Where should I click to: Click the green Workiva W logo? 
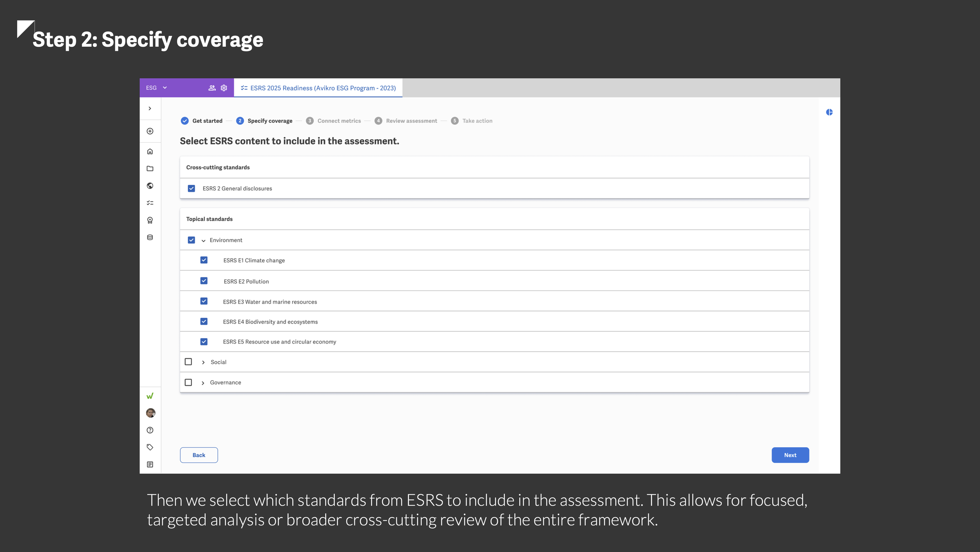click(x=150, y=396)
